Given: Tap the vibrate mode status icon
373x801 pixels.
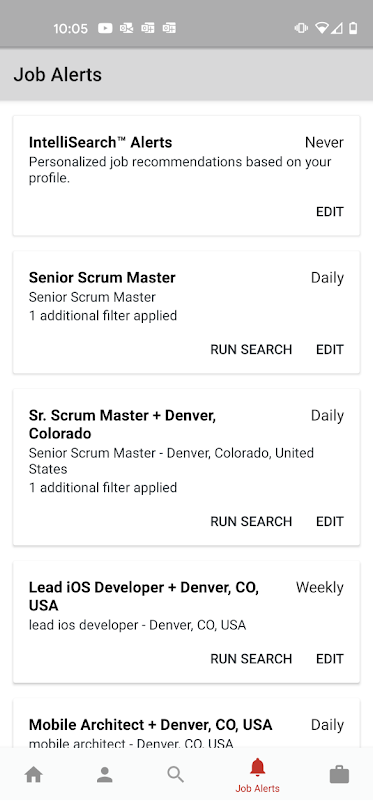Looking at the screenshot, I should pyautogui.click(x=301, y=28).
